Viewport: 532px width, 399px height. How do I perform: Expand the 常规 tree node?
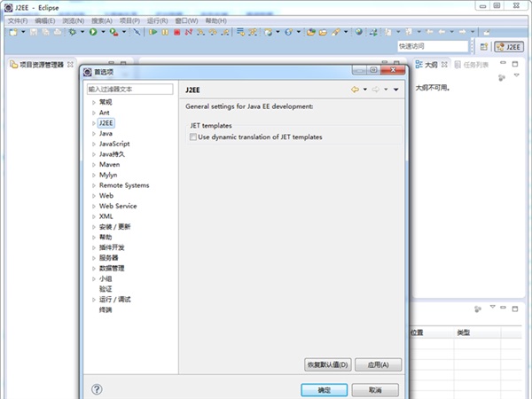coord(94,102)
